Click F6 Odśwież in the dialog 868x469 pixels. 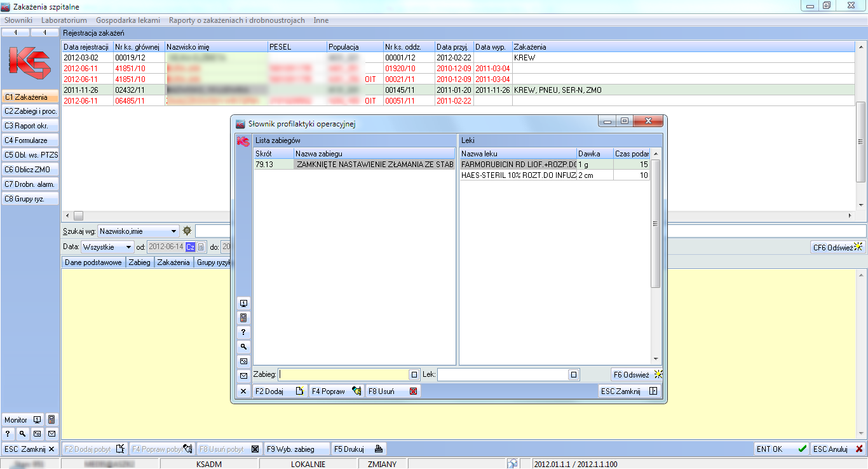click(x=636, y=375)
